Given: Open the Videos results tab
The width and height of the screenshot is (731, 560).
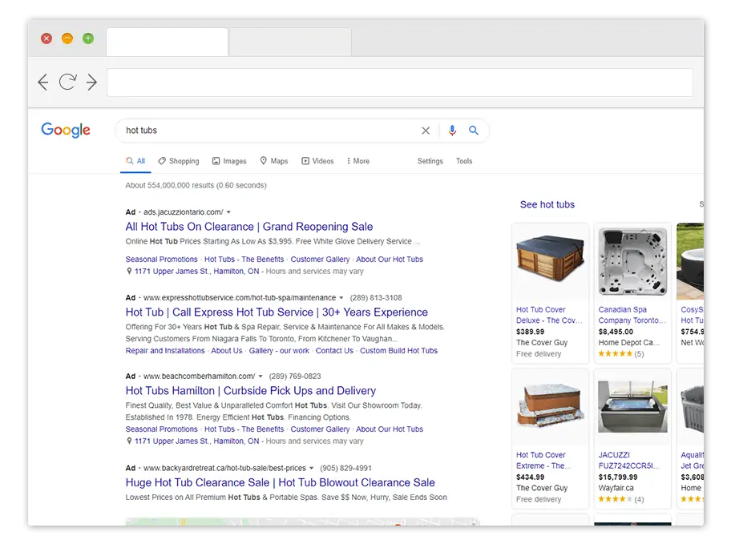Looking at the screenshot, I should pyautogui.click(x=317, y=161).
